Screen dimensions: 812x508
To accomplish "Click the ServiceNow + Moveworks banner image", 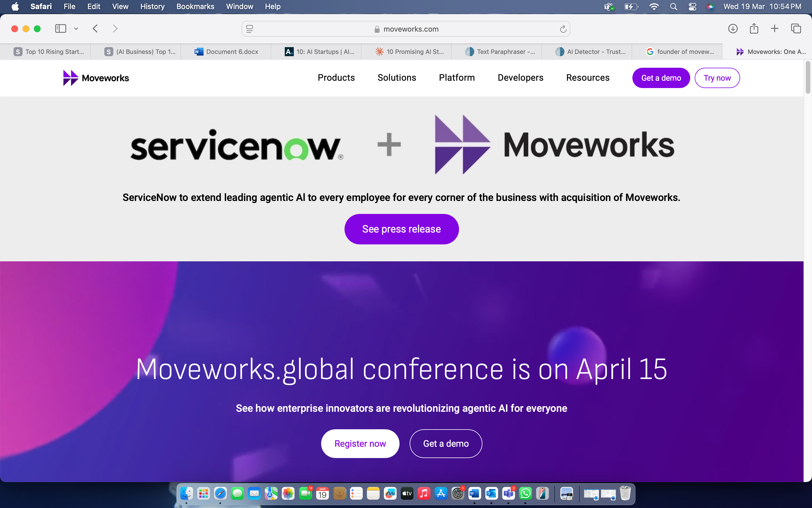I will [x=402, y=145].
